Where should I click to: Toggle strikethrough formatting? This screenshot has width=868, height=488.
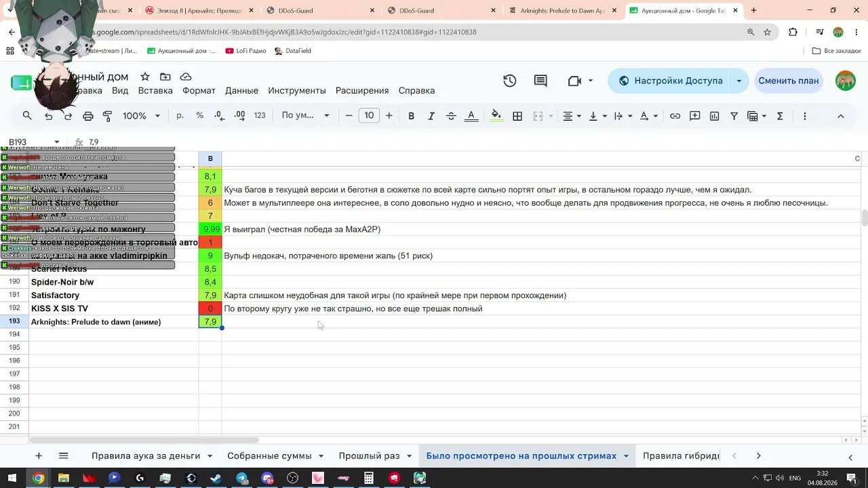[451, 116]
